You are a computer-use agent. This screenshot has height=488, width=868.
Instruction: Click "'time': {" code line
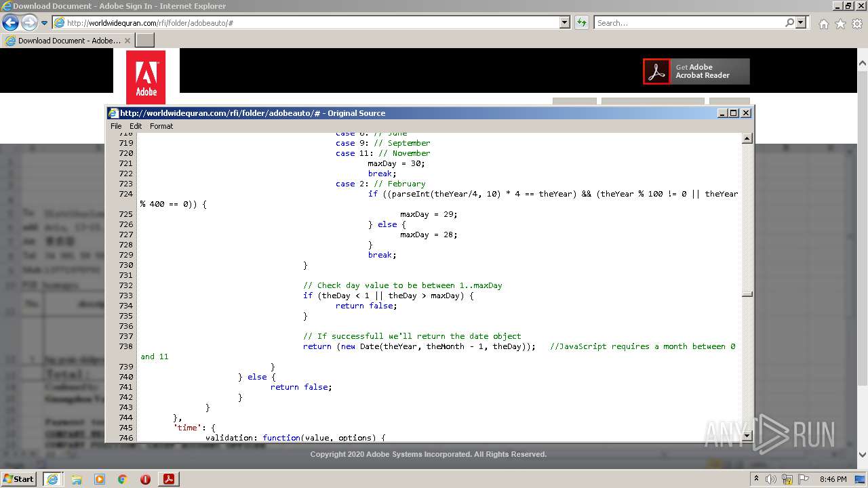(x=194, y=428)
